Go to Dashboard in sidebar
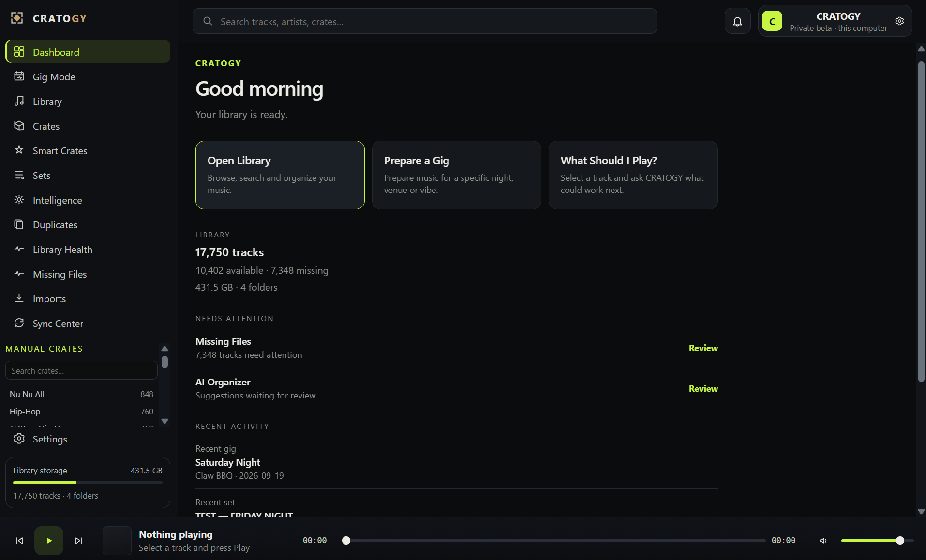Screen dimensions: 926x560 click(x=88, y=52)
